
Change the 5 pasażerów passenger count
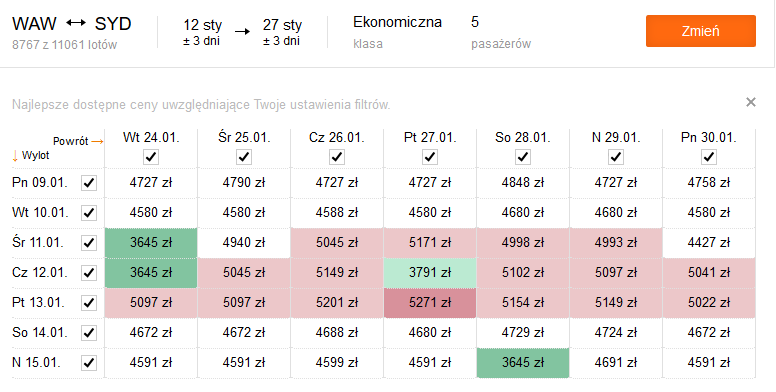coord(501,32)
